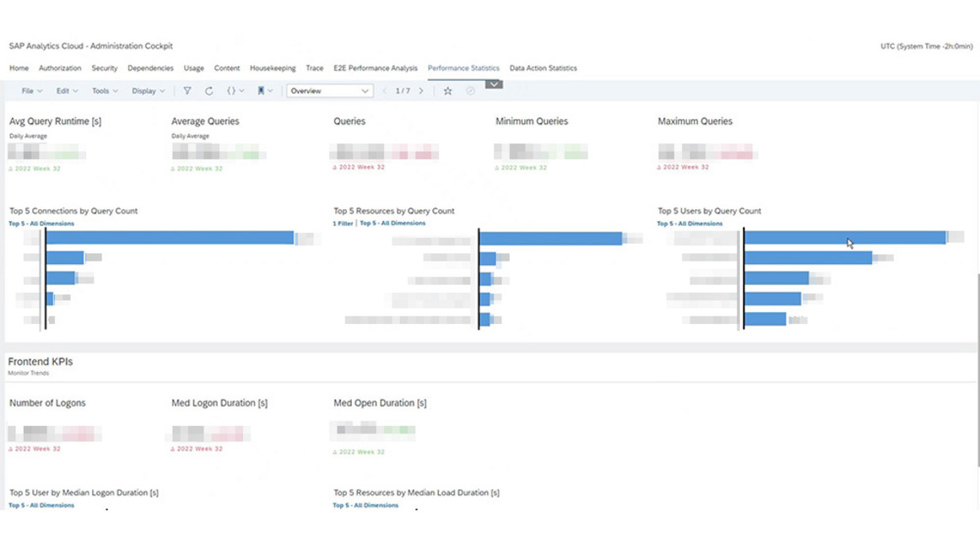This screenshot has width=980, height=544.
Task: Open the curly braces formula tool
Action: [230, 91]
